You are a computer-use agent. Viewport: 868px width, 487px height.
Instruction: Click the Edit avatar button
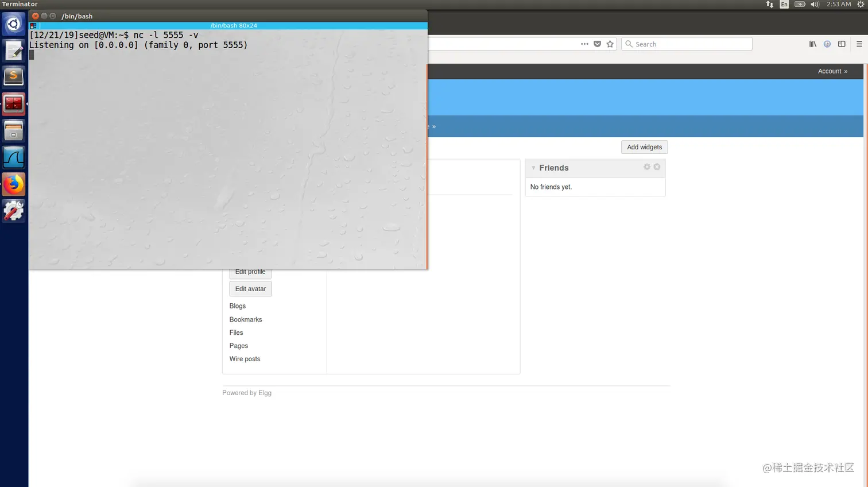250,289
